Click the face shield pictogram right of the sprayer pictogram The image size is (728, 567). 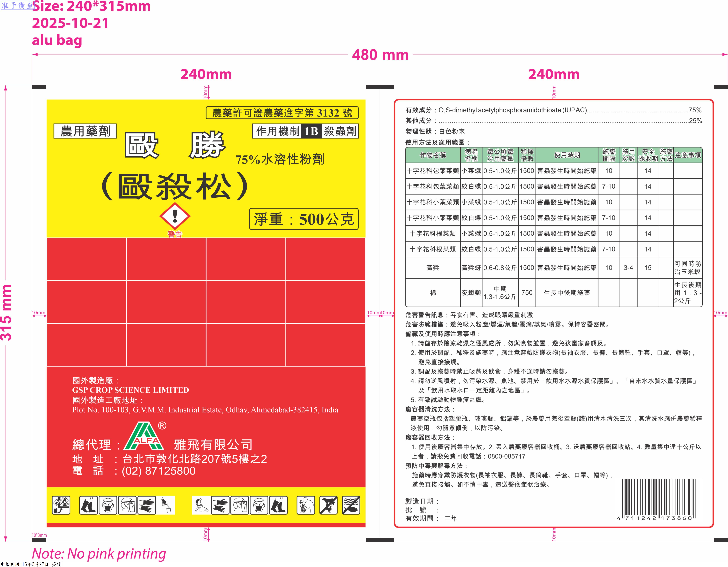(x=240, y=505)
